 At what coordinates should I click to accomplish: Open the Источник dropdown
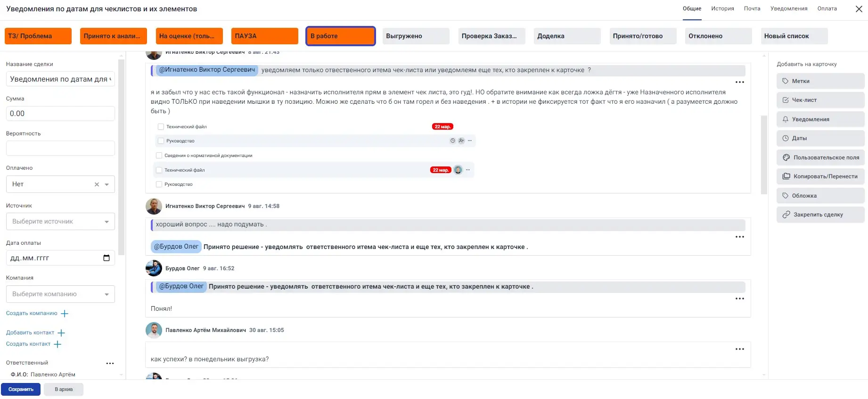point(60,222)
